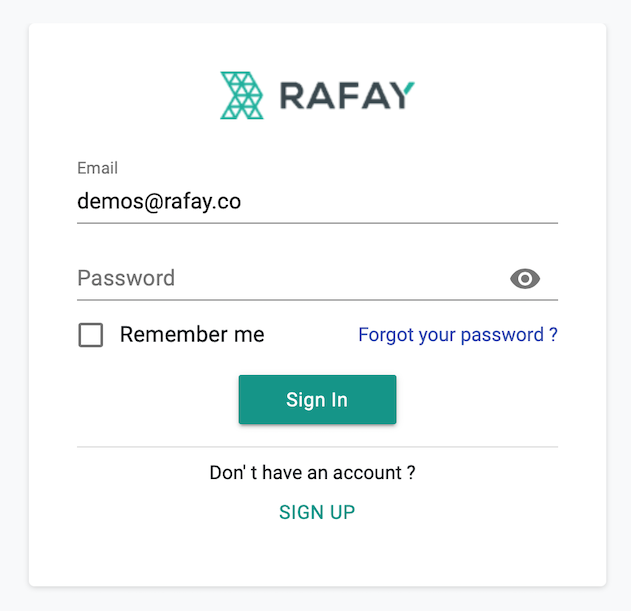631x611 pixels.
Task: Open the "Forgot your password ?" link
Action: 458,334
